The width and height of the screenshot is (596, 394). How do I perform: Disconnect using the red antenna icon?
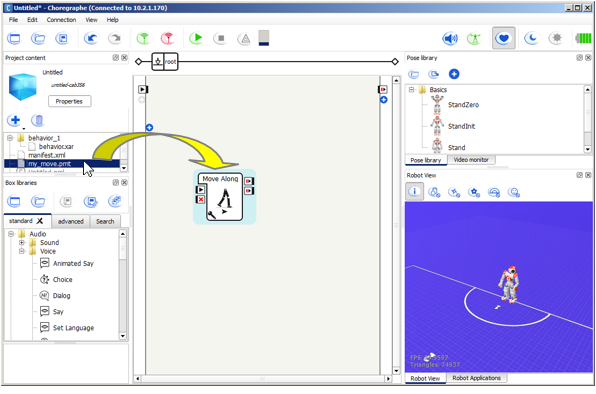click(168, 38)
